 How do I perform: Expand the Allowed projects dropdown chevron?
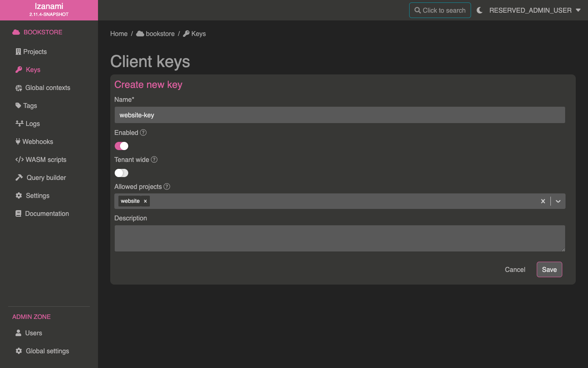click(x=558, y=201)
